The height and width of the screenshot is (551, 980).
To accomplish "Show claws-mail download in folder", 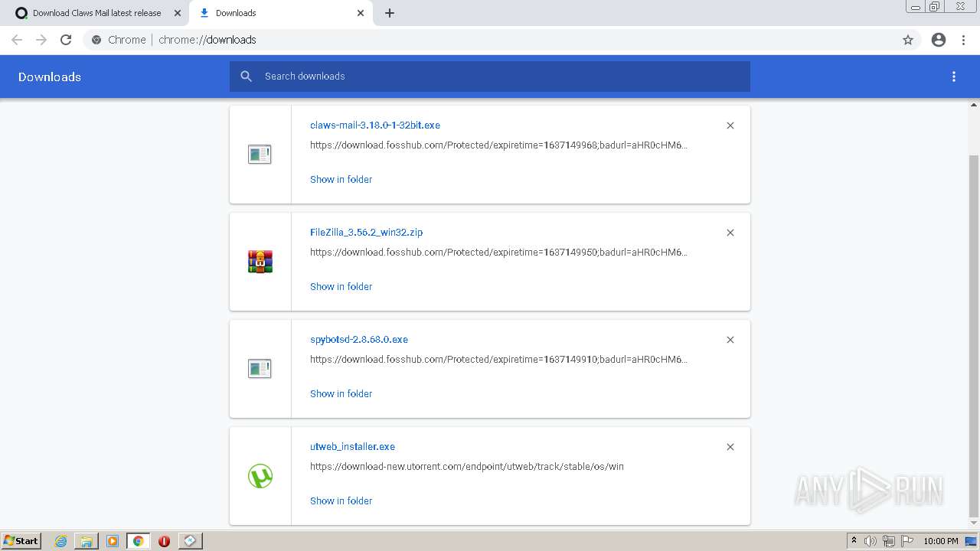I will [x=341, y=179].
